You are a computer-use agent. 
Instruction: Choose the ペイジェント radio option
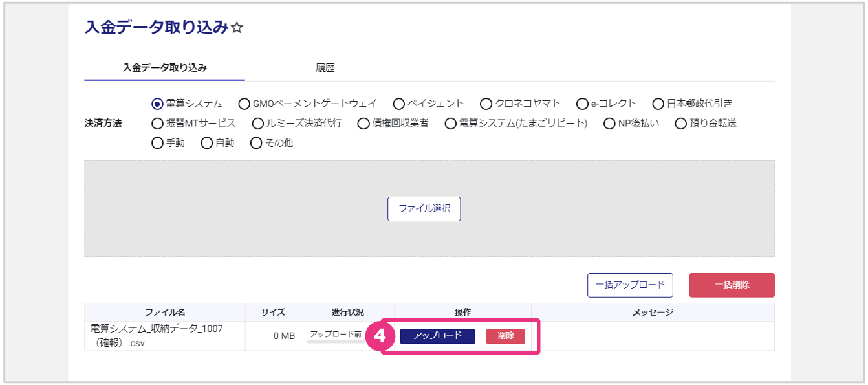(398, 104)
